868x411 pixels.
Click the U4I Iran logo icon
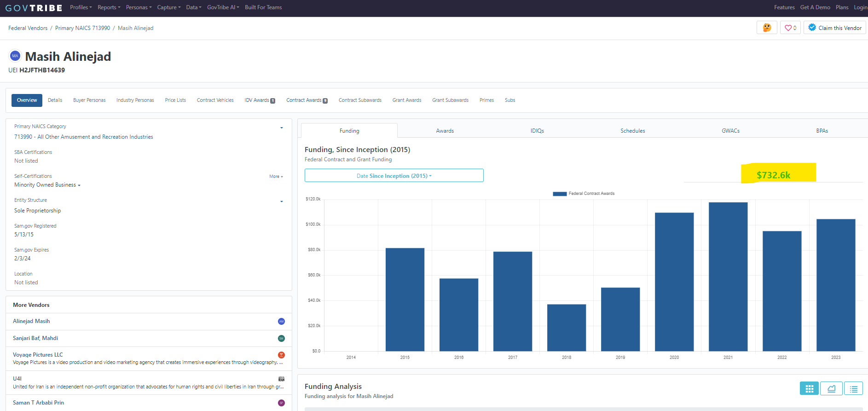pyautogui.click(x=281, y=379)
